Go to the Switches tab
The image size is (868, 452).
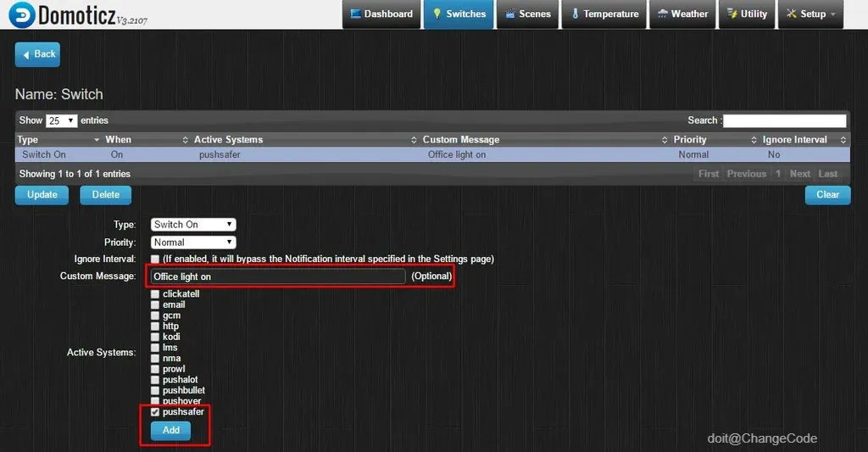[x=459, y=14]
